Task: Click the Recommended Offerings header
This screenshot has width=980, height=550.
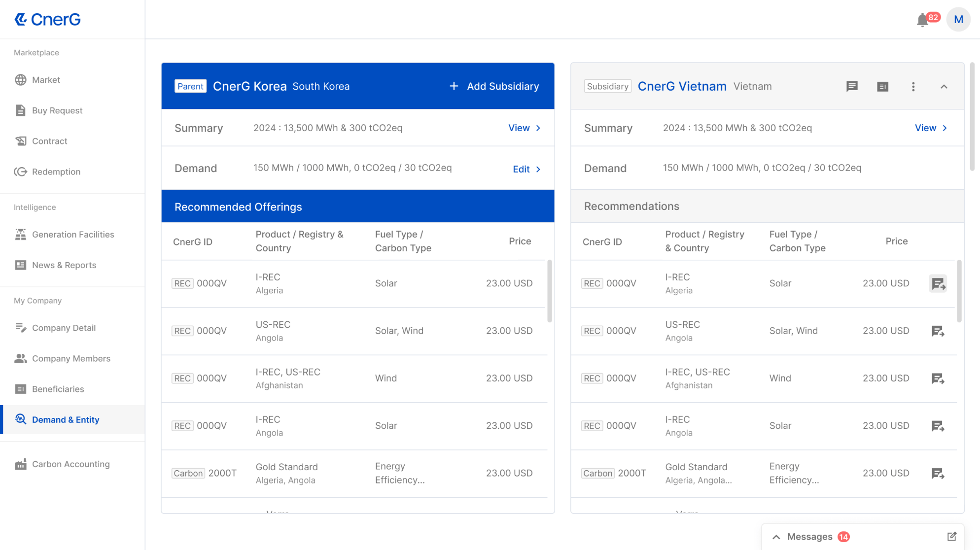Action: (x=357, y=206)
